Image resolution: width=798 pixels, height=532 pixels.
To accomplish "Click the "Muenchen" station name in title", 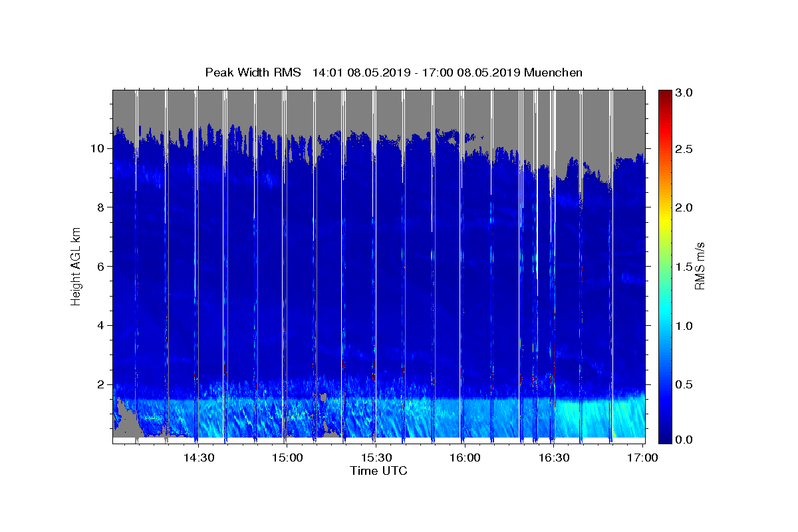I will [553, 72].
